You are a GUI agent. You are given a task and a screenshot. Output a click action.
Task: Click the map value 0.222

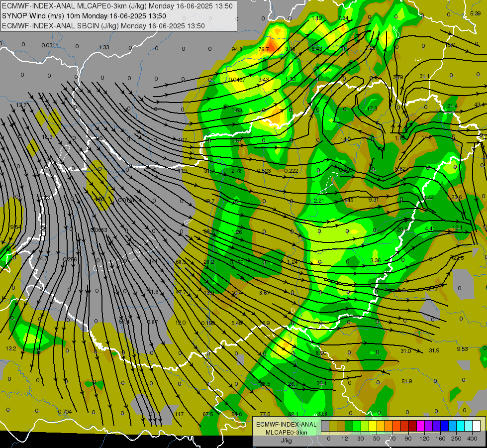click(x=292, y=171)
